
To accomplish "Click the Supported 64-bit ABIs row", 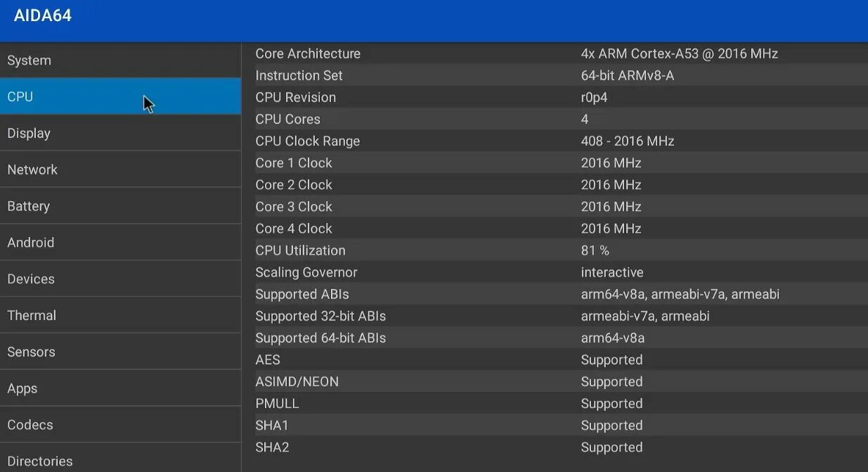I will pyautogui.click(x=554, y=338).
